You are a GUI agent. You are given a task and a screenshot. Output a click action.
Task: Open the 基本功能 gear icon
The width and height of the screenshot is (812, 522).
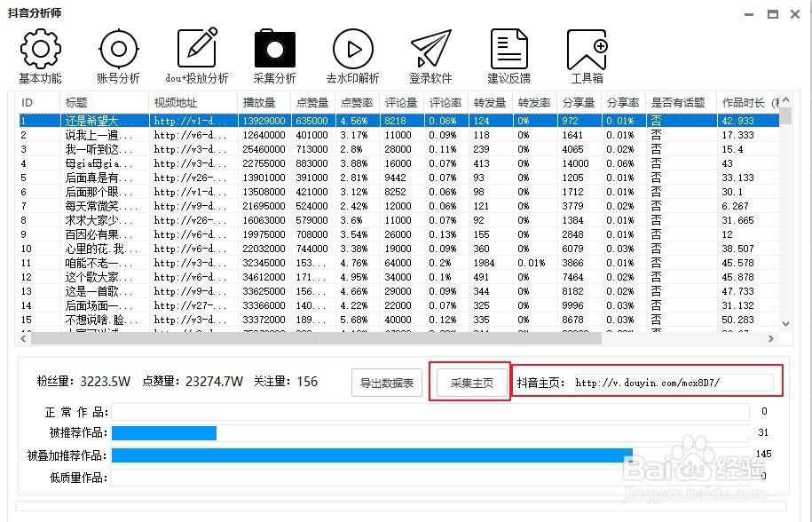point(41,49)
